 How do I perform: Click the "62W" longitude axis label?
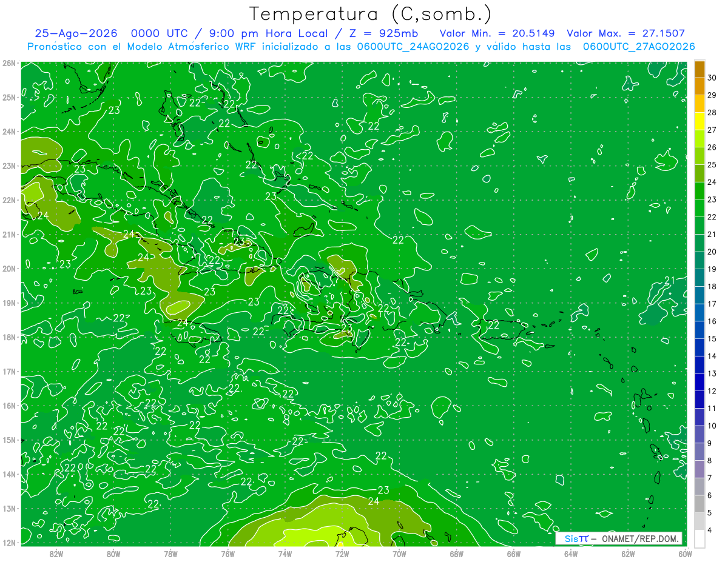click(x=628, y=554)
